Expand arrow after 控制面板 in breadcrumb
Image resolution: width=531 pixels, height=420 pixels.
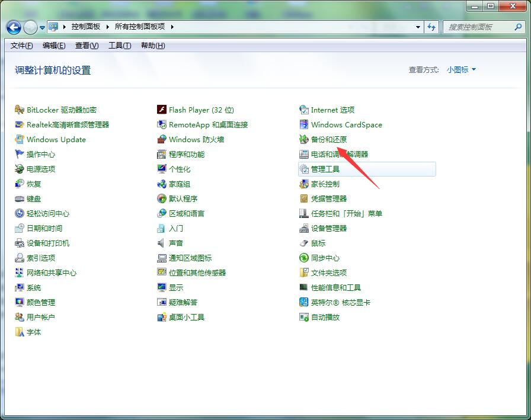click(107, 27)
